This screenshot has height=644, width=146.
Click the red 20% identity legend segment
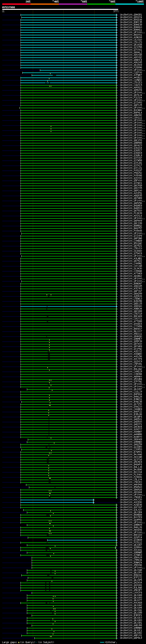pos(16,4)
